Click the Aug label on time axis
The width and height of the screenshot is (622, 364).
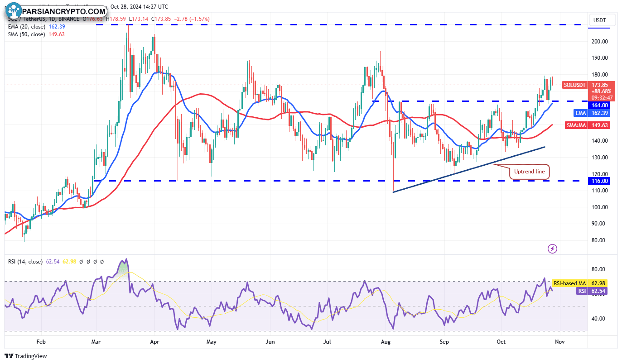pyautogui.click(x=386, y=342)
